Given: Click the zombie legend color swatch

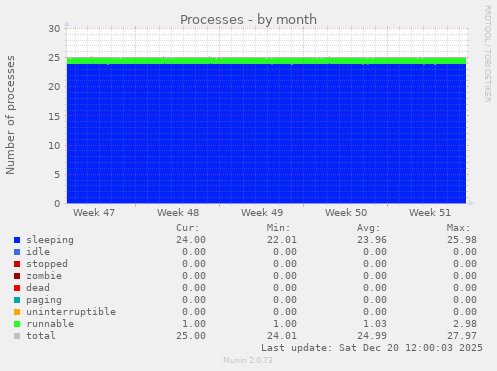Looking at the screenshot, I should 17,276.
